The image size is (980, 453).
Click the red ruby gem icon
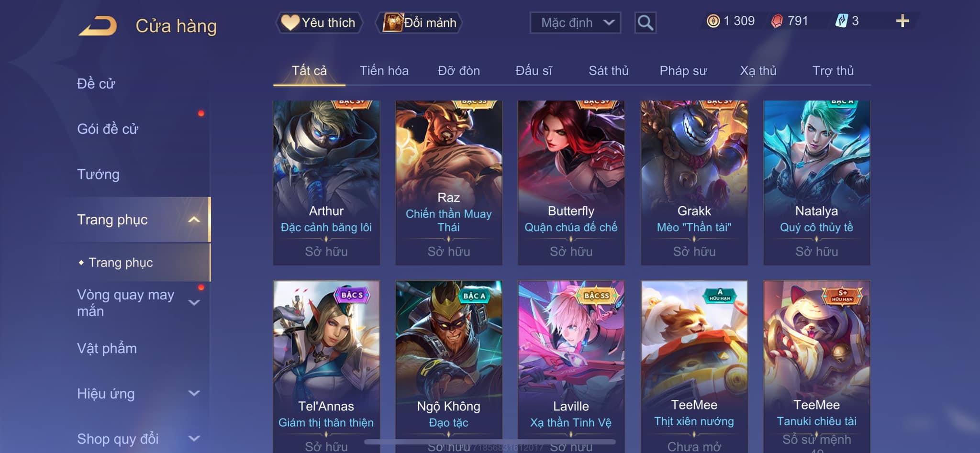click(777, 21)
